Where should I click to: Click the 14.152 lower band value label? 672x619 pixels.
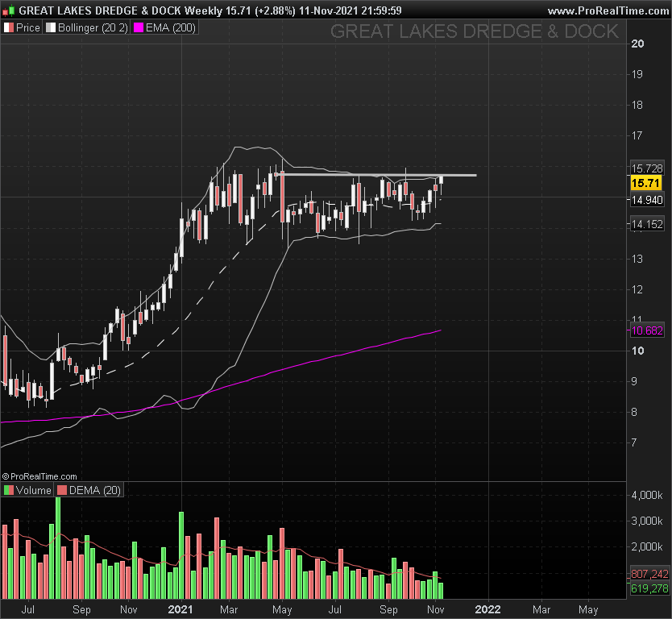click(x=647, y=224)
